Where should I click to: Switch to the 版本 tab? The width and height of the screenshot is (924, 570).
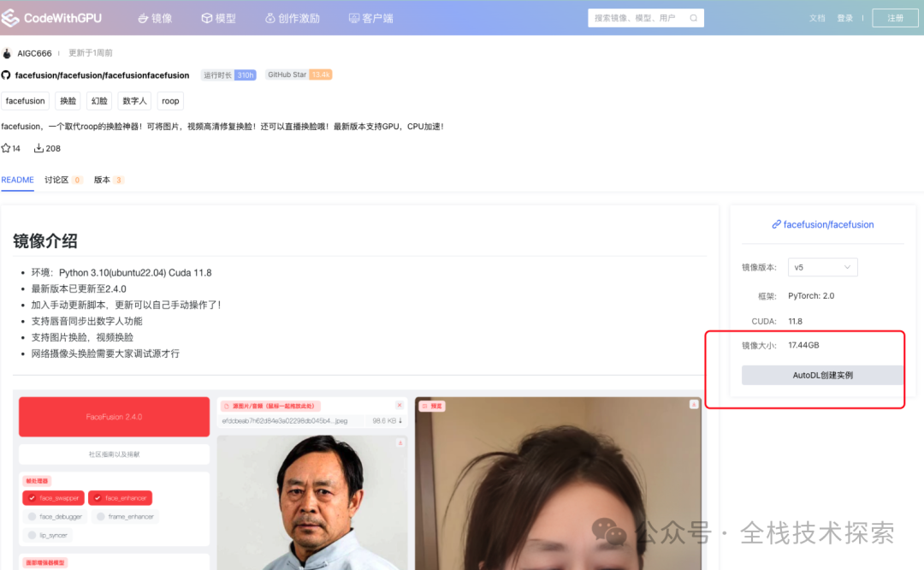(109, 180)
